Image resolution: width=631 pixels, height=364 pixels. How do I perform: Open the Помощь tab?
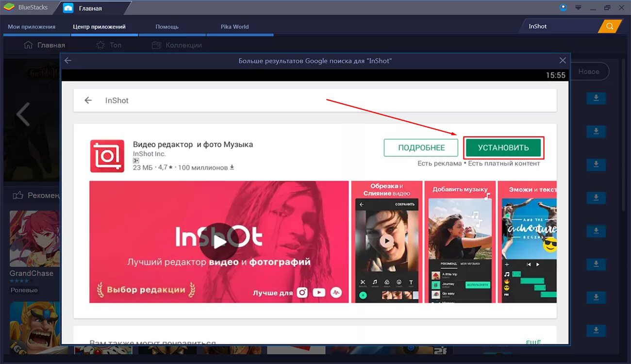pyautogui.click(x=167, y=27)
